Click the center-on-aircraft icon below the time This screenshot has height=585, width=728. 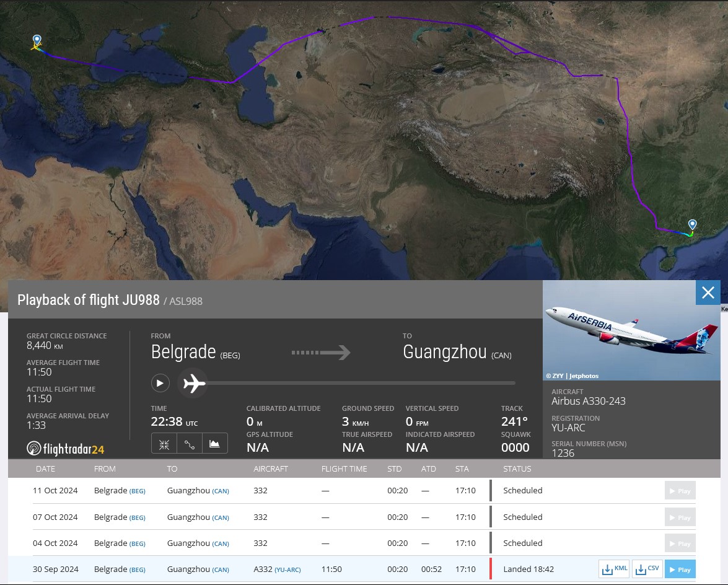(164, 444)
